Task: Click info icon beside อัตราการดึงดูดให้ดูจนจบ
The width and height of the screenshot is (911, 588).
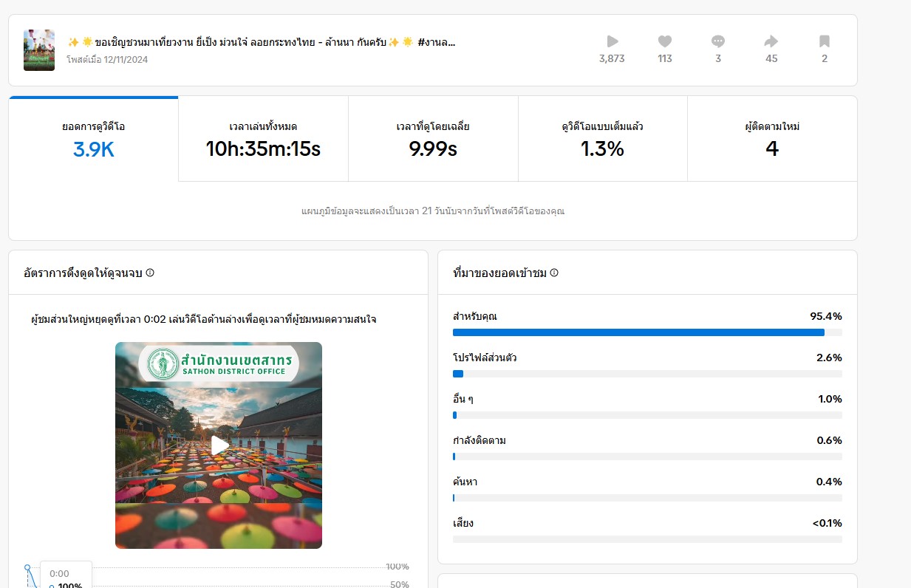Action: pyautogui.click(x=150, y=273)
